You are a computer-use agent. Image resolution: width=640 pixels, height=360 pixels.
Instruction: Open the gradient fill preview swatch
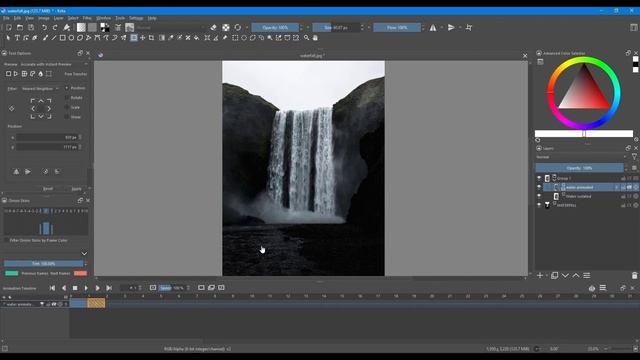(81, 27)
